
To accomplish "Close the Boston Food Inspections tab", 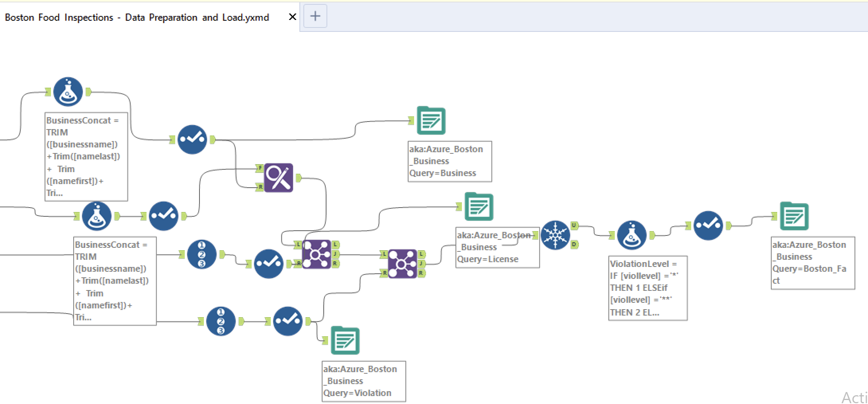I will click(292, 17).
